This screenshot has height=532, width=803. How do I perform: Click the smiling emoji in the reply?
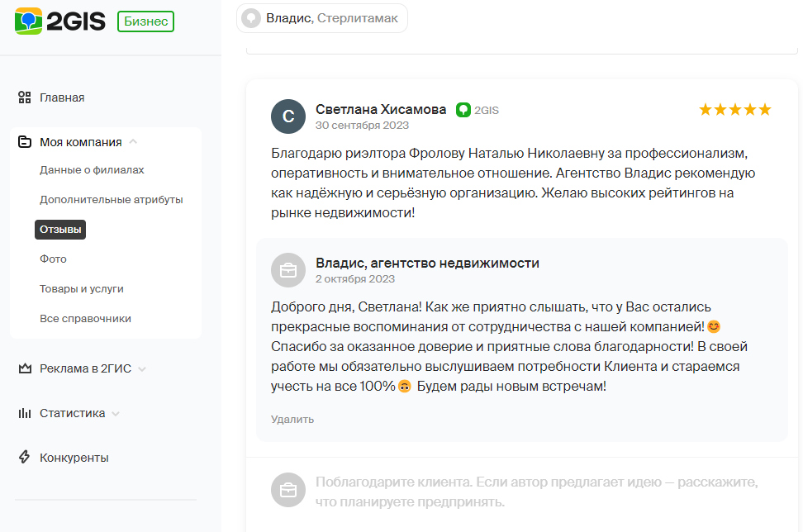click(714, 326)
